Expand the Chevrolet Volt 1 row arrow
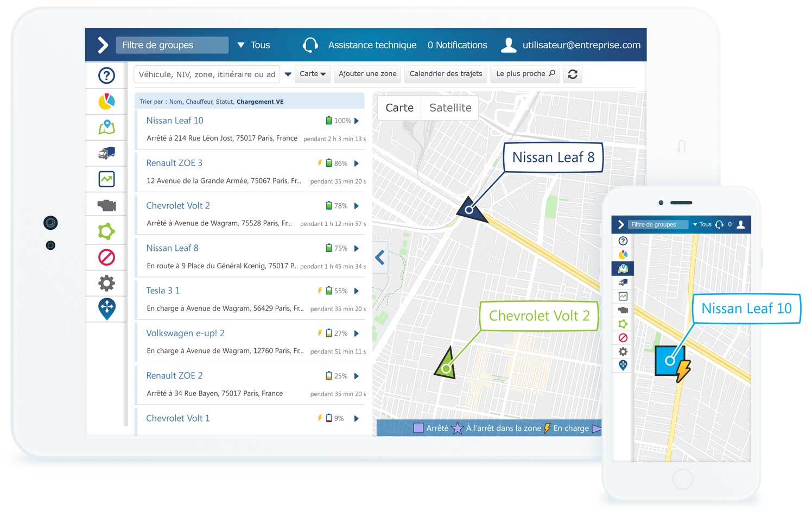This screenshot has width=812, height=516. click(357, 419)
